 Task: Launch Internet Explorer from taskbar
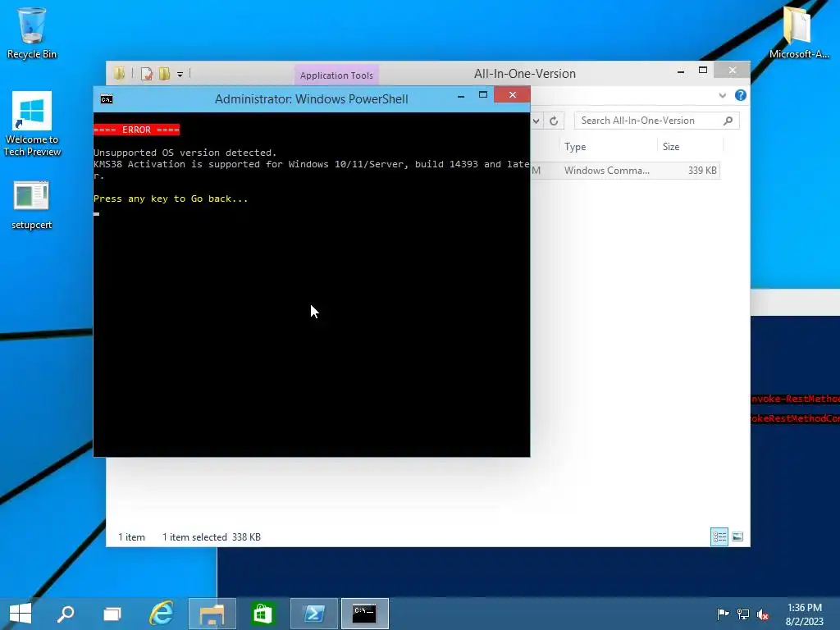tap(161, 614)
